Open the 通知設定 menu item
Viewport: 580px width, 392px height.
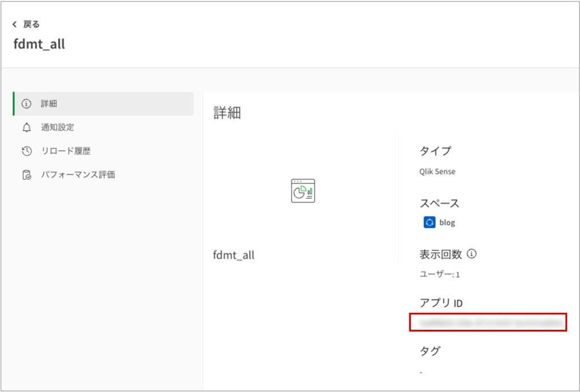(x=57, y=127)
